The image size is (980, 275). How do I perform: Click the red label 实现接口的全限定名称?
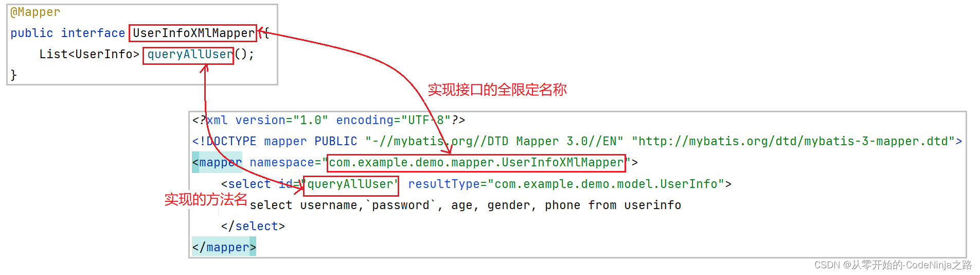[x=497, y=90]
